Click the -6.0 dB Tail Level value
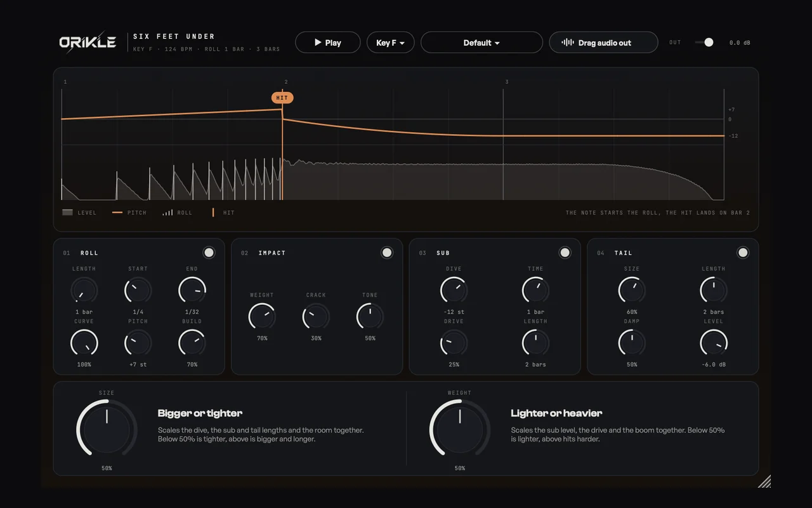This screenshot has width=812, height=508. 714,364
